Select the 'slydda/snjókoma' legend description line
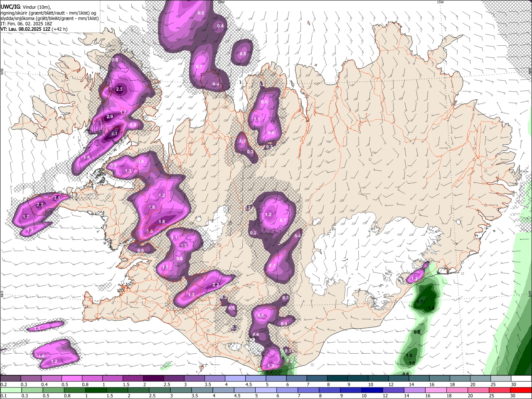Image resolution: width=532 pixels, height=399 pixels. click(49, 18)
